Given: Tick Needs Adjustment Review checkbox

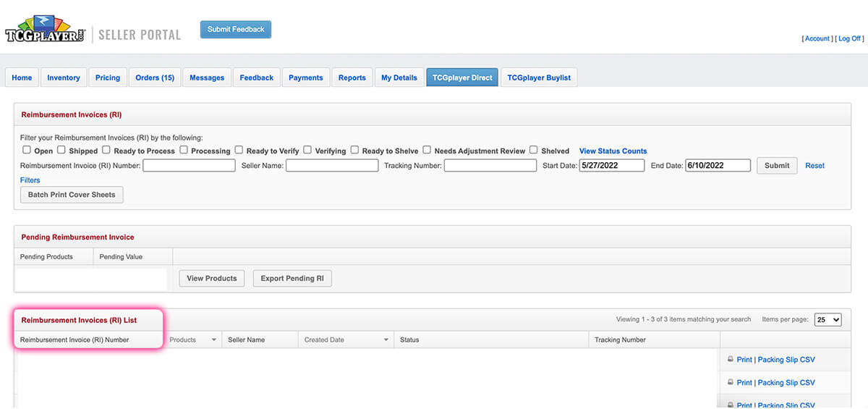Looking at the screenshot, I should [x=427, y=151].
